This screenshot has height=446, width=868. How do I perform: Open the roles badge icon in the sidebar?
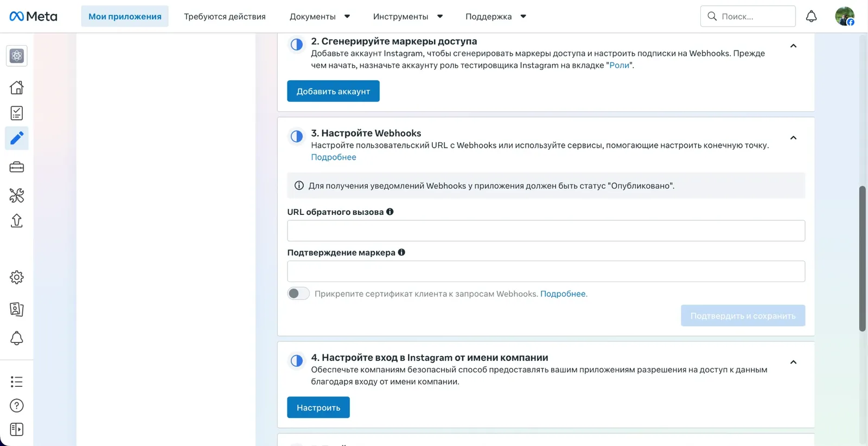tap(17, 309)
